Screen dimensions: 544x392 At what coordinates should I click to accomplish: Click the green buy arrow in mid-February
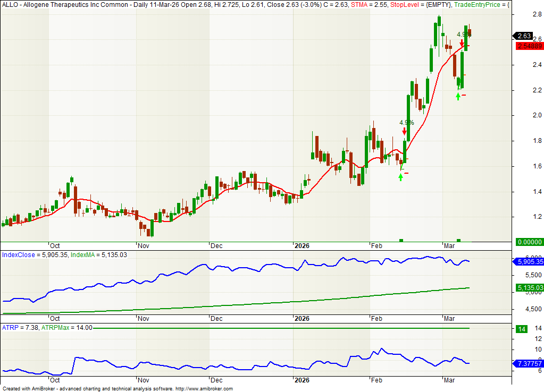tap(400, 177)
